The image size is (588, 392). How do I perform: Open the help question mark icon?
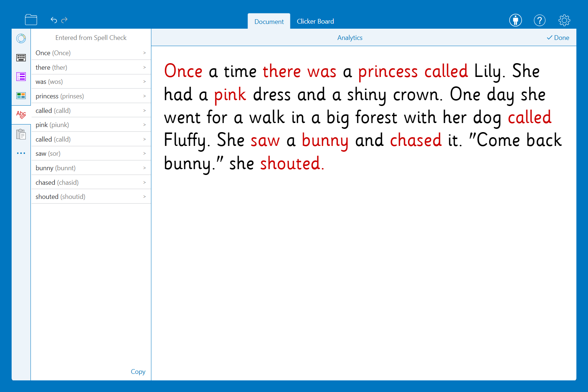[540, 20]
